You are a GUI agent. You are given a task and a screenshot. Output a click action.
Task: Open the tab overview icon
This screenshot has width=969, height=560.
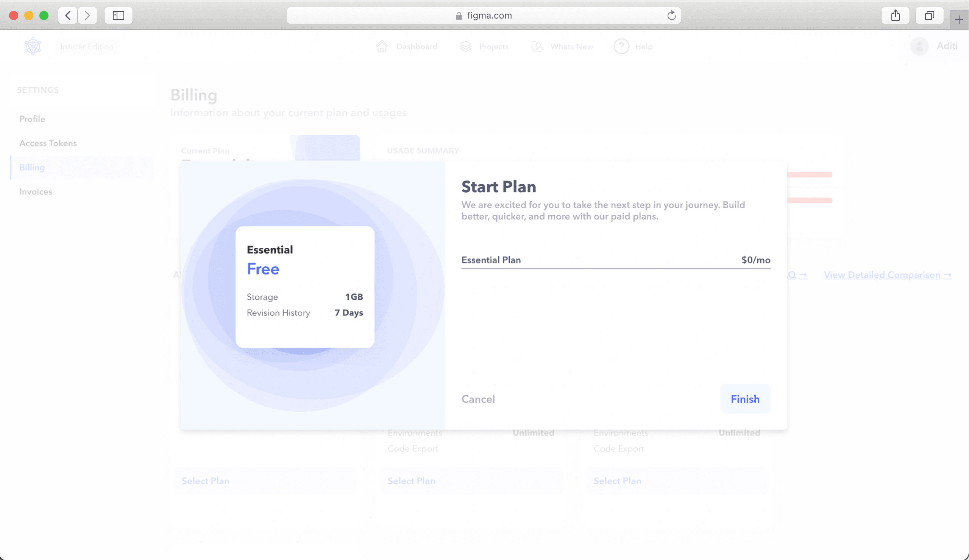pos(929,16)
